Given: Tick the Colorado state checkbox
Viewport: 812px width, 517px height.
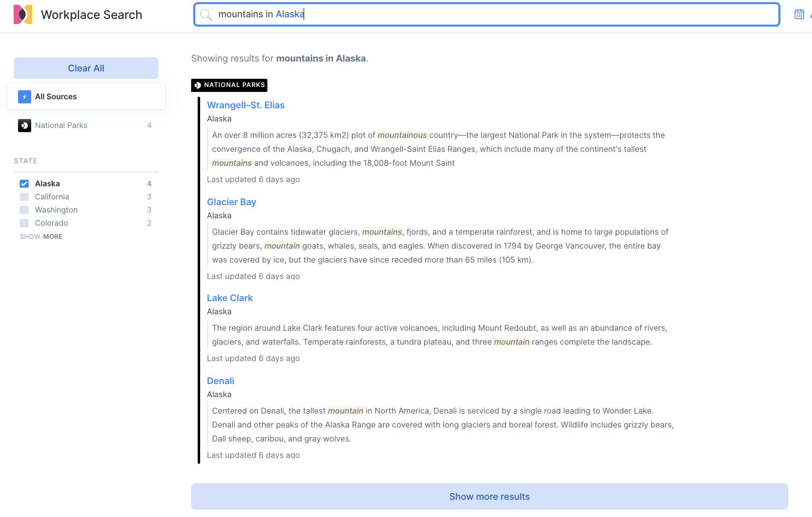Looking at the screenshot, I should (24, 223).
